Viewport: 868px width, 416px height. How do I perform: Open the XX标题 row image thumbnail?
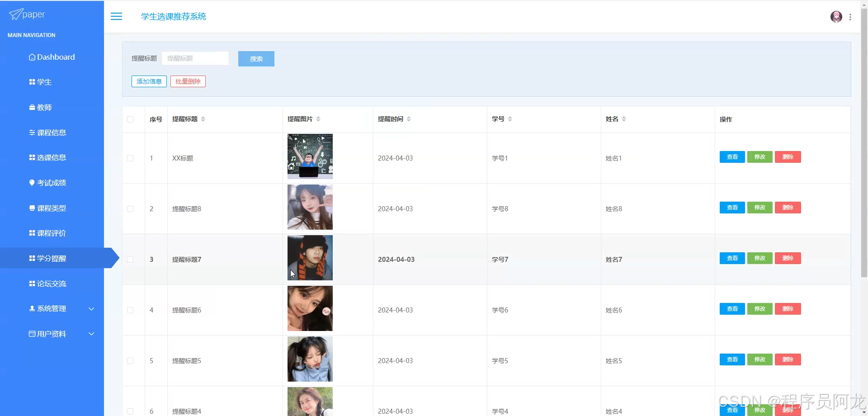(310, 156)
